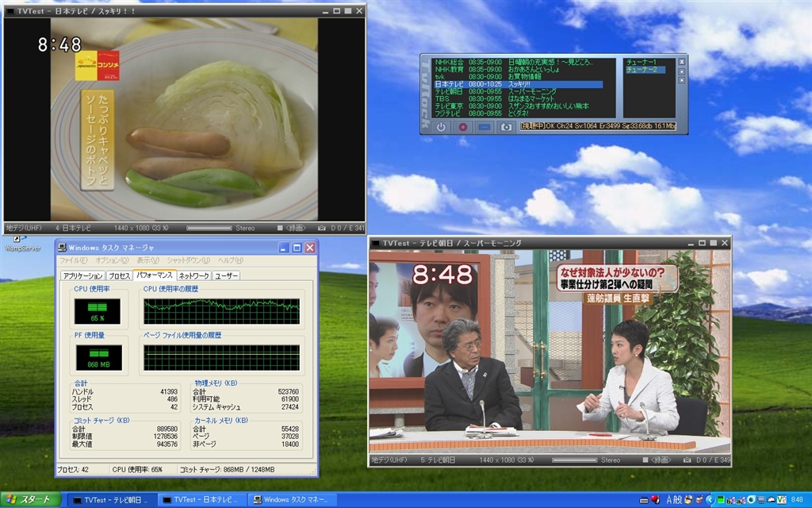Open the ヘルプ(H) menu in Task Manager

(231, 260)
